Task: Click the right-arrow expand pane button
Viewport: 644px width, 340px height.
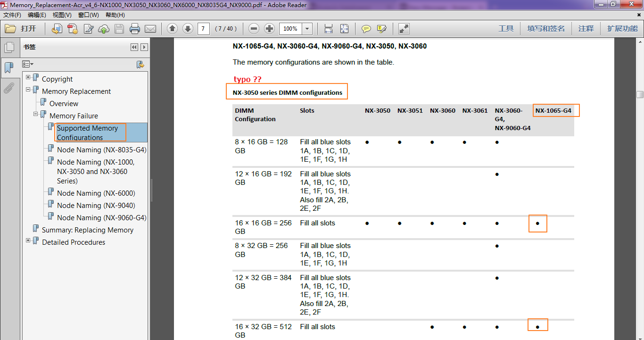Action: 144,47
